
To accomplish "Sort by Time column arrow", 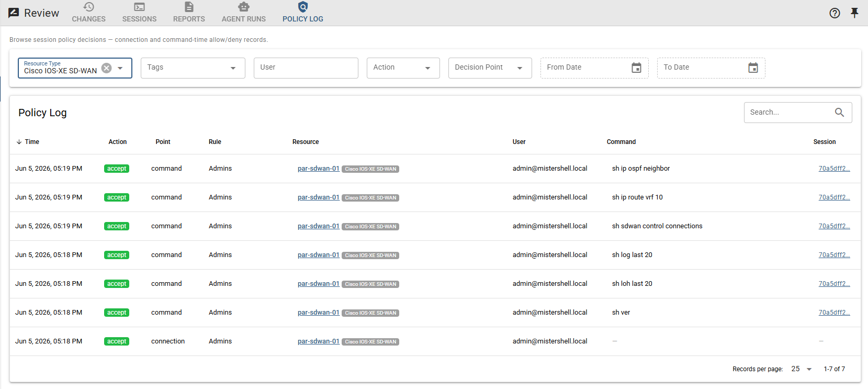I will click(19, 142).
